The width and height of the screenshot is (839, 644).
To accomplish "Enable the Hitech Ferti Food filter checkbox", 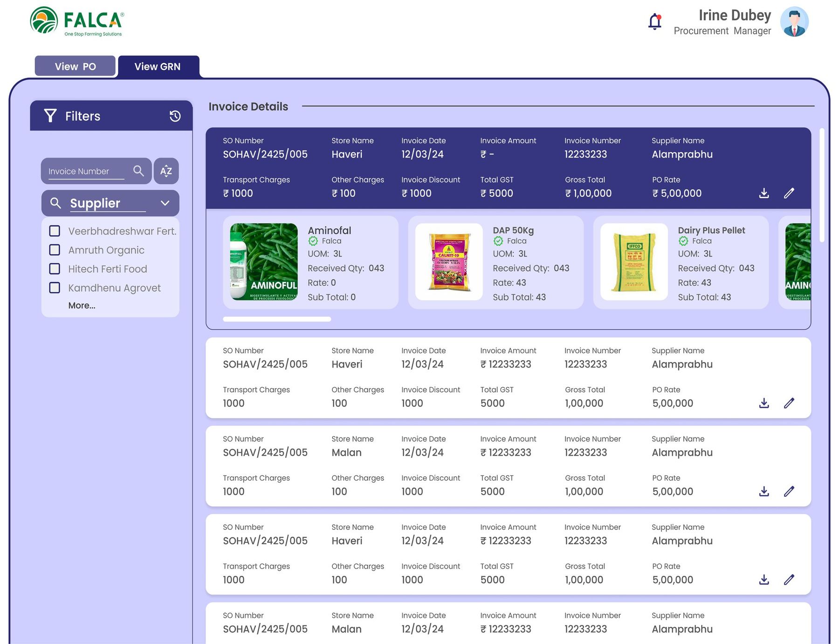I will tap(55, 269).
